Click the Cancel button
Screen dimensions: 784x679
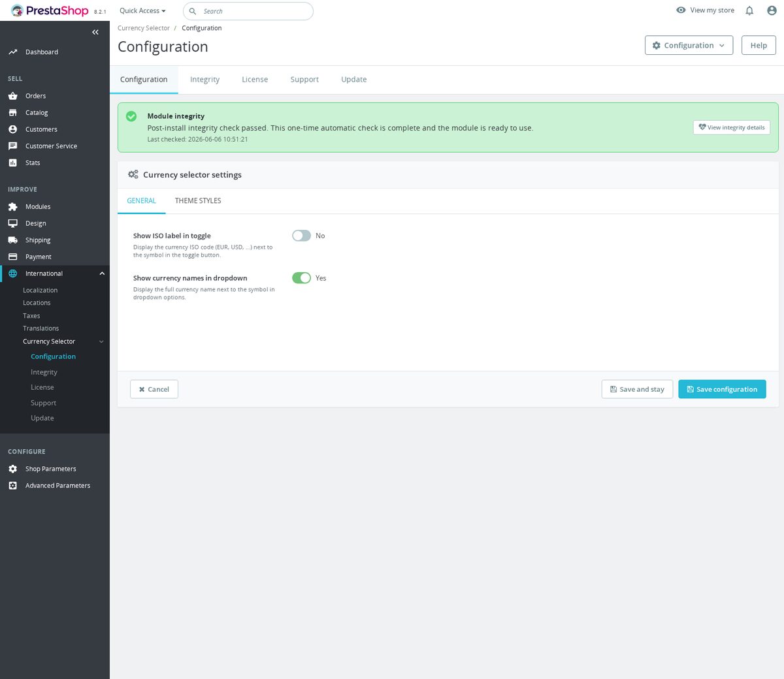pyautogui.click(x=154, y=389)
